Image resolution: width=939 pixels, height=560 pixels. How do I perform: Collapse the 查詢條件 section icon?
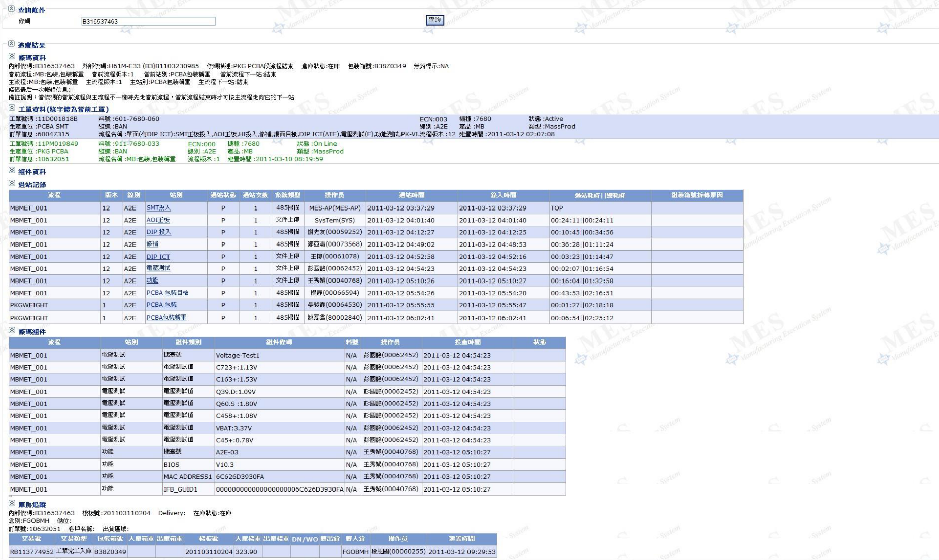coord(11,9)
